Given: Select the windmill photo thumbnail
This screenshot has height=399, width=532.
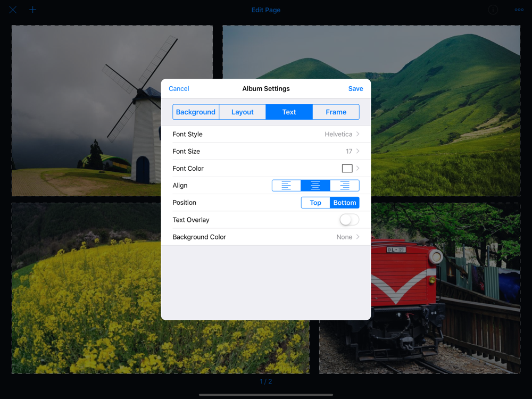Looking at the screenshot, I should click(x=86, y=111).
